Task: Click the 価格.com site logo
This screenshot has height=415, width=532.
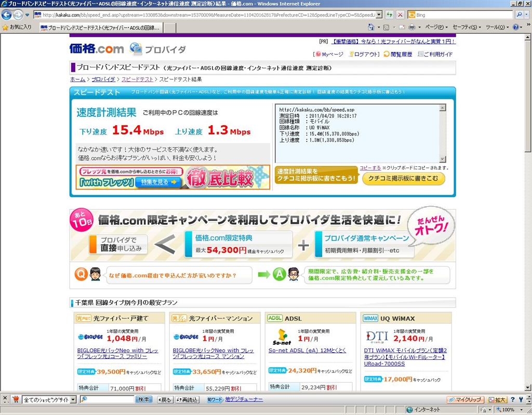Action: pos(97,49)
